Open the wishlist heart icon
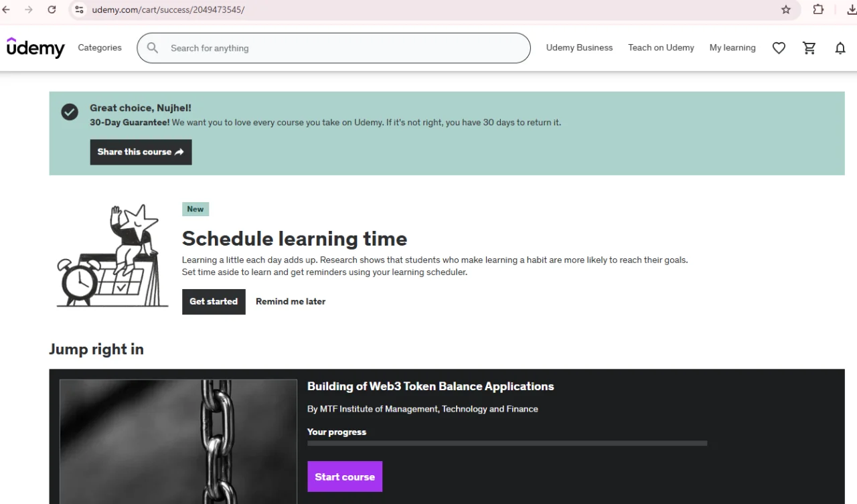This screenshot has width=857, height=504. 779,48
